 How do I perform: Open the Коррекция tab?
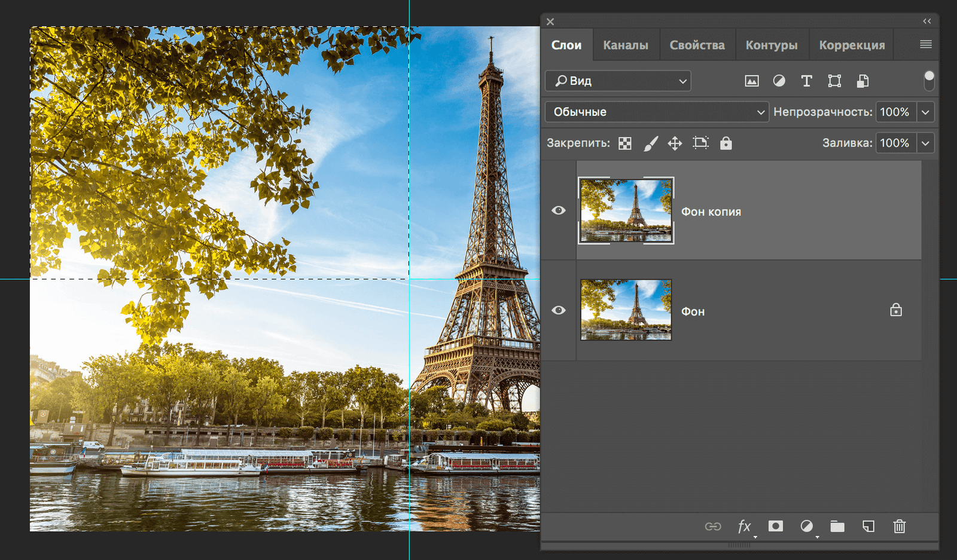click(852, 45)
